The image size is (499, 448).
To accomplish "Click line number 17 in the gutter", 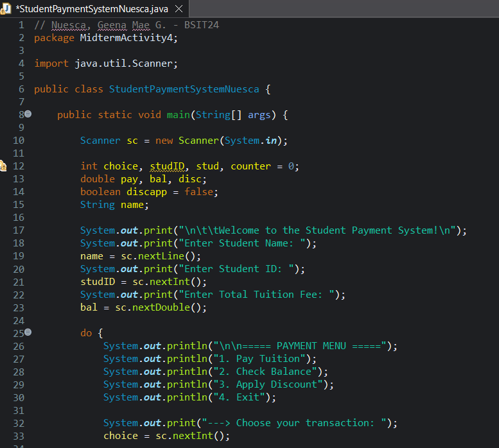I will 19,230.
